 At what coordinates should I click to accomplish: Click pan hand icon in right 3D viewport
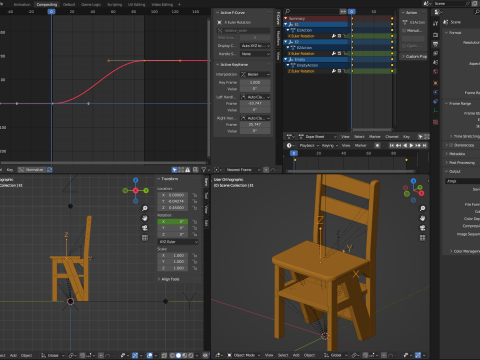tap(422, 218)
